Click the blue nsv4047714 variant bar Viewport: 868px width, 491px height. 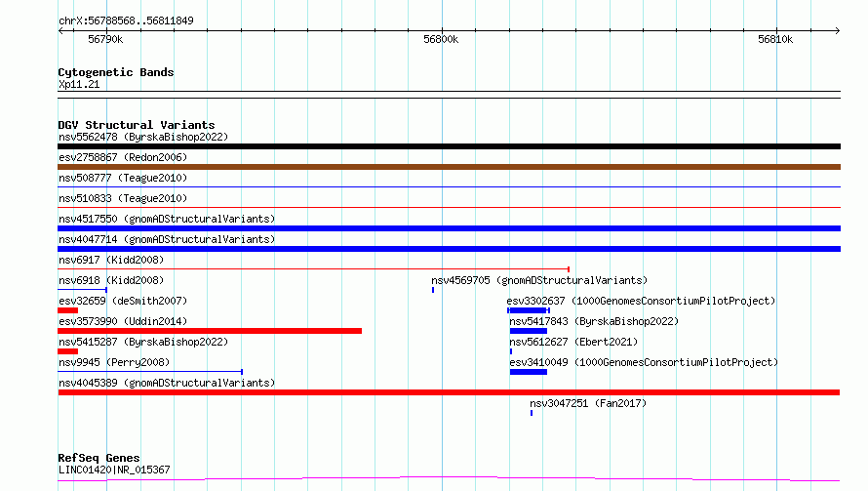(449, 249)
